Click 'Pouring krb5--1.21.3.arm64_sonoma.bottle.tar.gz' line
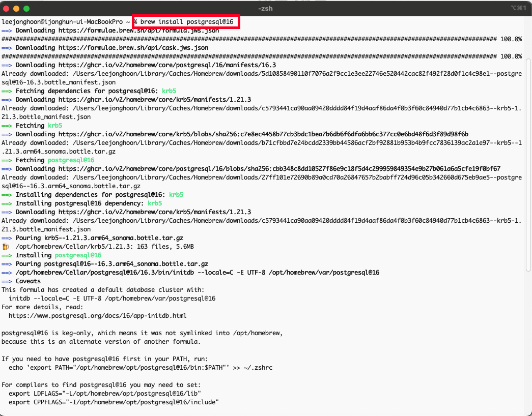 pyautogui.click(x=92, y=238)
